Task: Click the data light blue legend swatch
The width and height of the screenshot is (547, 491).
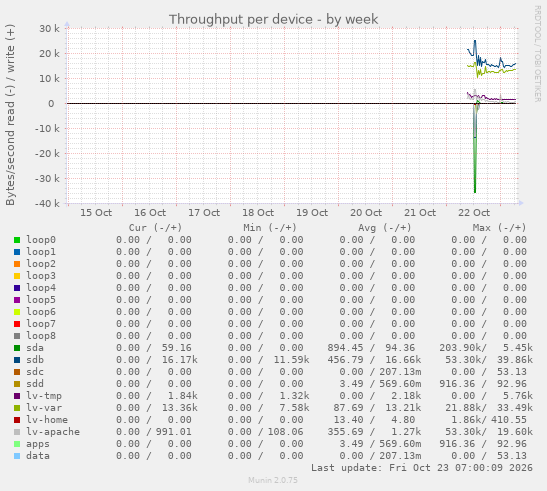Action: point(17,456)
